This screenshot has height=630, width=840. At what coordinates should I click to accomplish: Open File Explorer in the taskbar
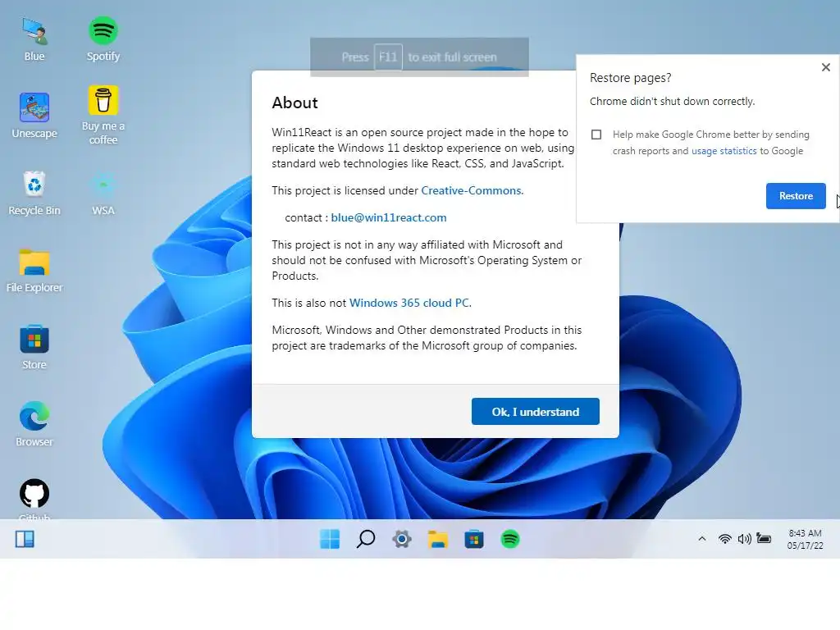tap(438, 539)
